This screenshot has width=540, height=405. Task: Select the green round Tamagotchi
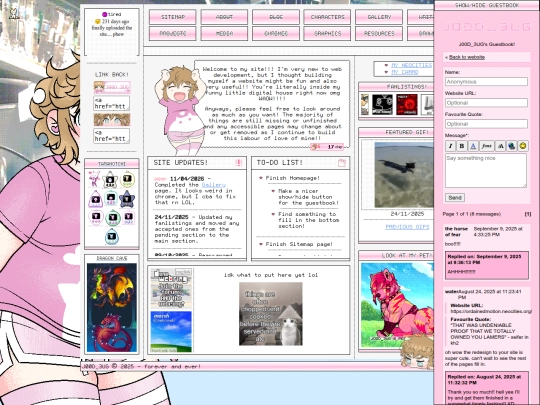click(113, 218)
